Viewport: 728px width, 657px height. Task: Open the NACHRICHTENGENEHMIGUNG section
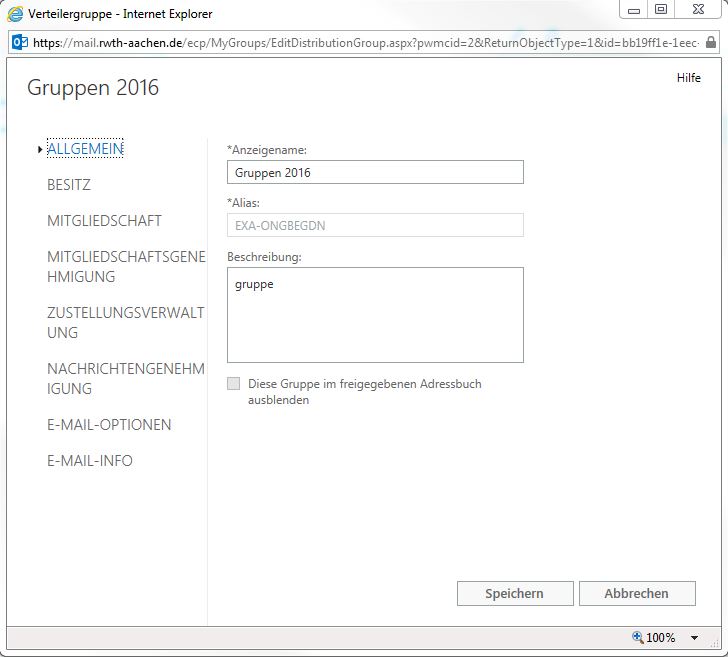125,379
